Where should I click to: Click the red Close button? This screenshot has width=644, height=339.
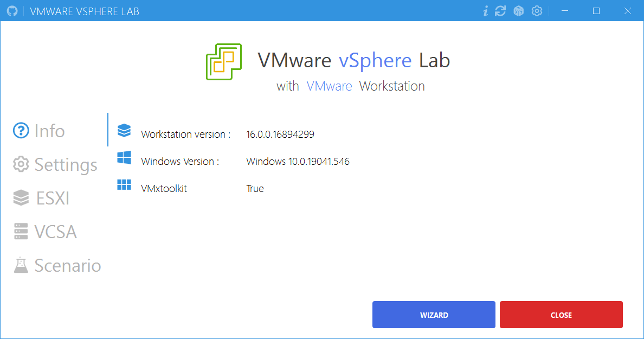[x=561, y=315]
